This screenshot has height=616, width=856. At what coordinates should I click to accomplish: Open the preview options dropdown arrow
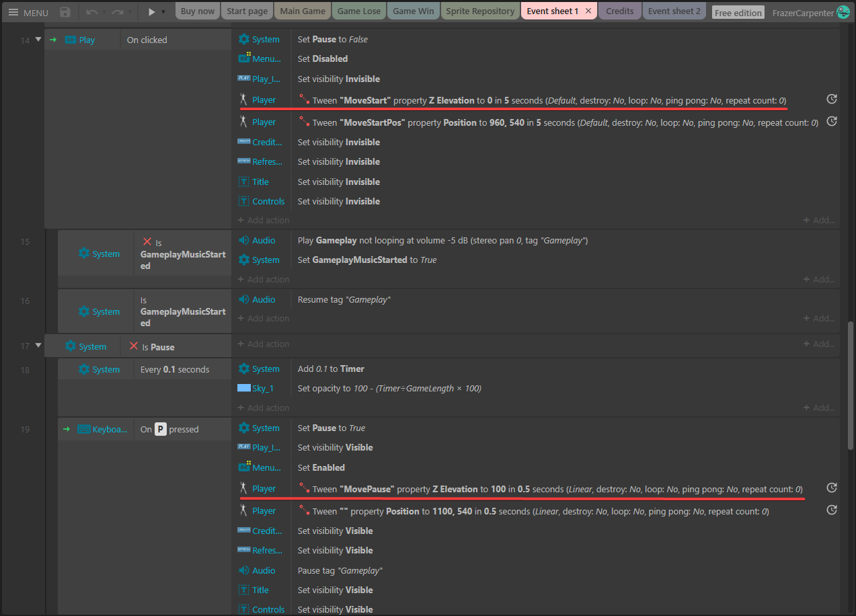[x=163, y=12]
